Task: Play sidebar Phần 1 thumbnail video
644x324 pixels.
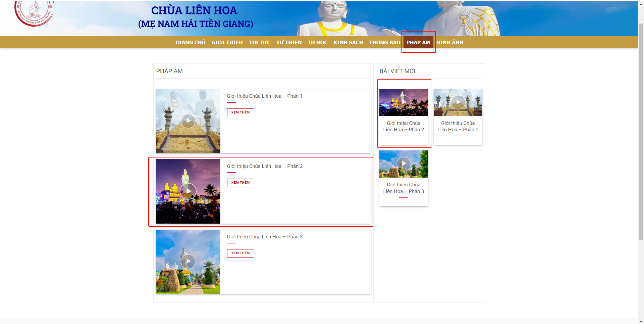Action: pos(458,102)
